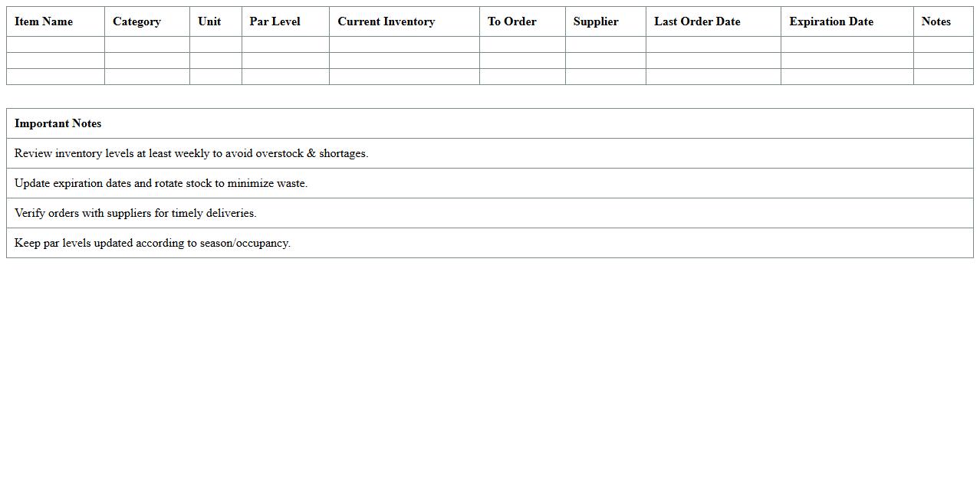
Task: Click the last empty Notes cell
Action: pyautogui.click(x=943, y=77)
